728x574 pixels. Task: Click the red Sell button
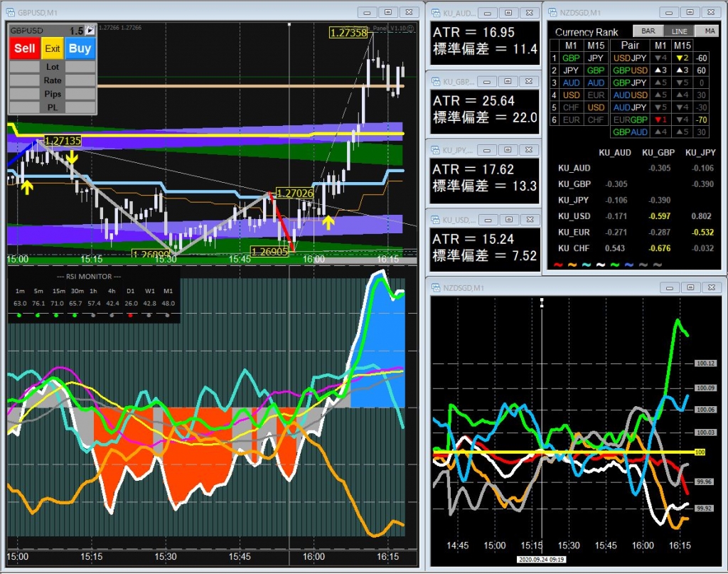pos(25,48)
